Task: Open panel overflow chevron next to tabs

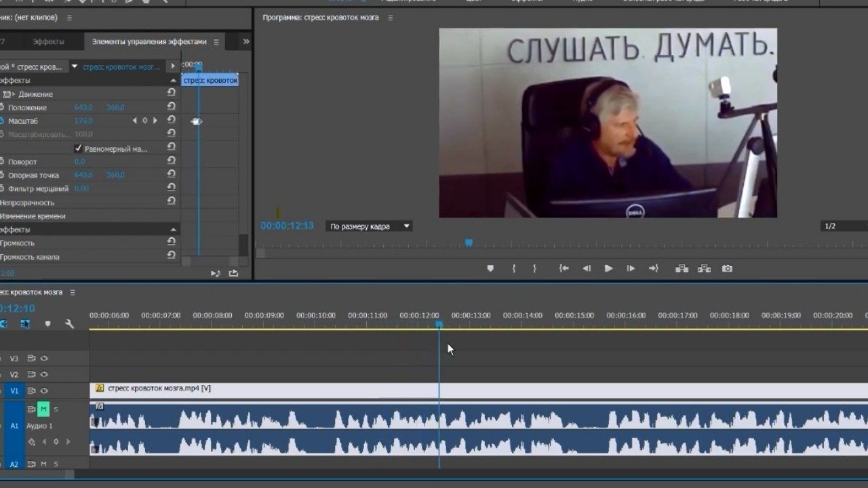Action: click(x=245, y=41)
